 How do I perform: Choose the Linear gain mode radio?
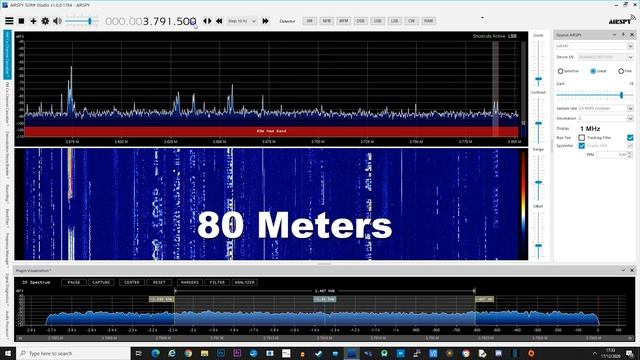(593, 71)
